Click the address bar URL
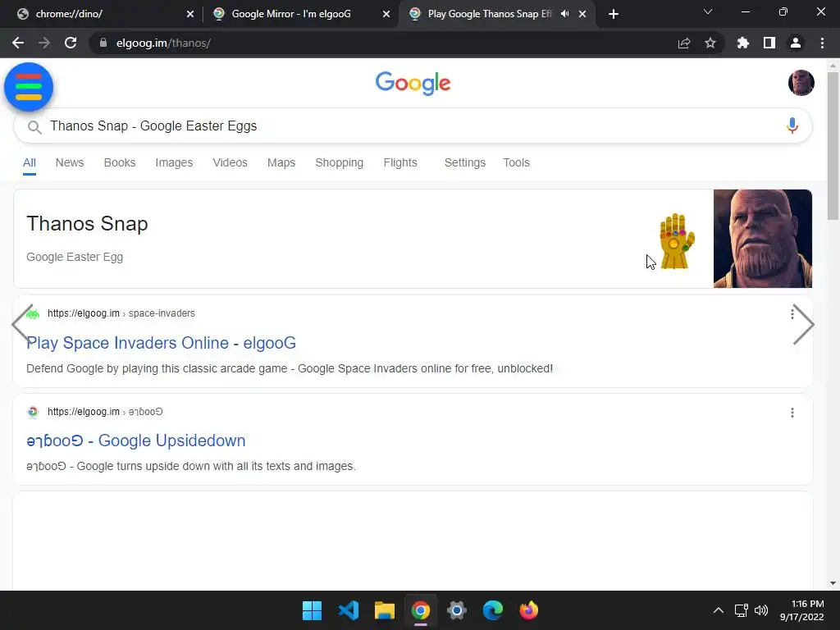840x630 pixels. coord(163,43)
